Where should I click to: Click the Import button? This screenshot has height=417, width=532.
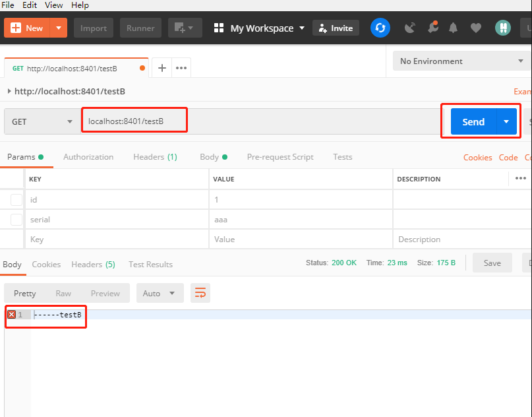(x=94, y=28)
